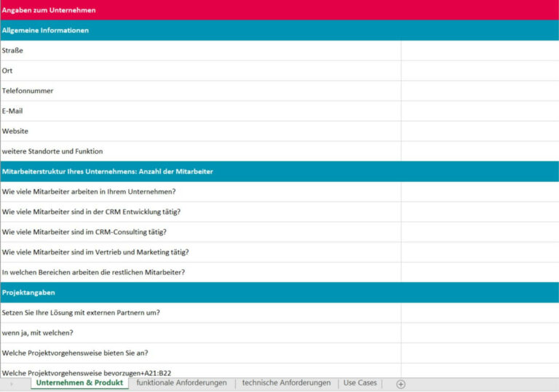
Task: Select the answer cell for Website
Action: 479,131
